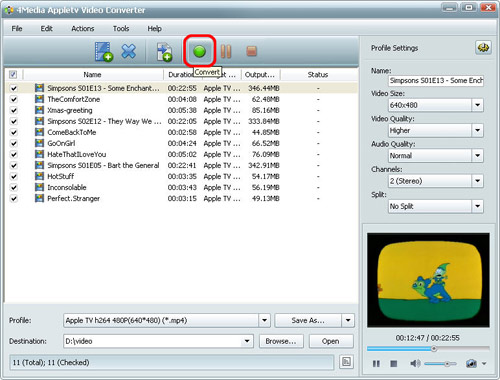Open the Help menu
The height and width of the screenshot is (380, 500).
(155, 29)
